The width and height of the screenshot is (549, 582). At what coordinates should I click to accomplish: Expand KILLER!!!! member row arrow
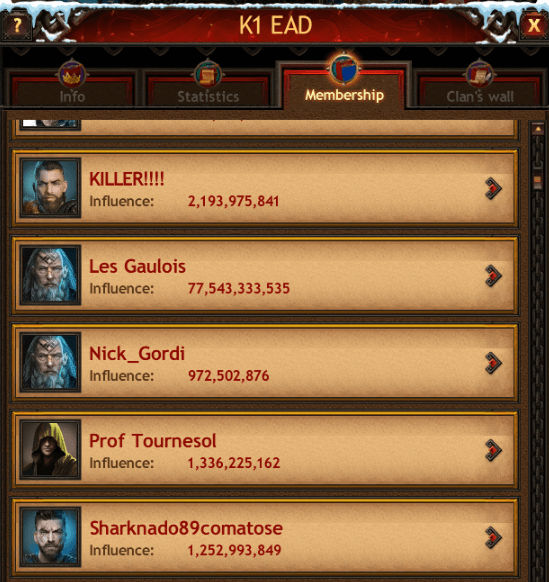(x=493, y=189)
